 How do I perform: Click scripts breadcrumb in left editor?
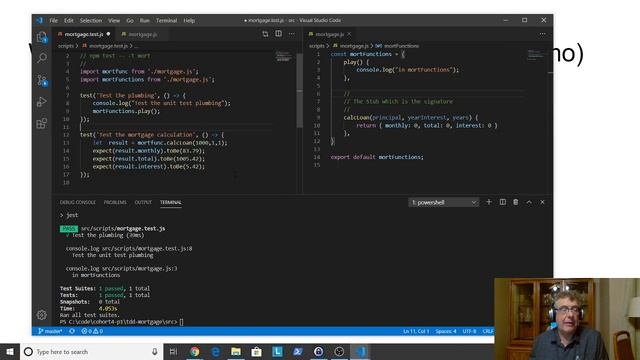tap(65, 46)
